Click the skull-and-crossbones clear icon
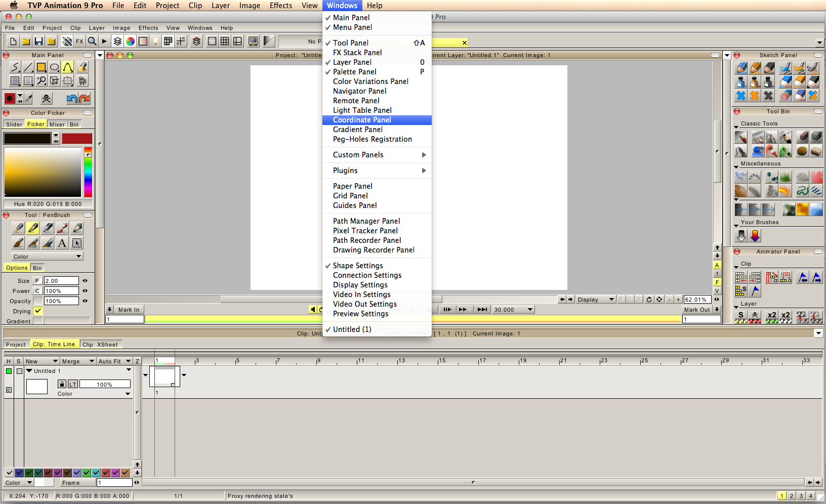 pyautogui.click(x=47, y=98)
